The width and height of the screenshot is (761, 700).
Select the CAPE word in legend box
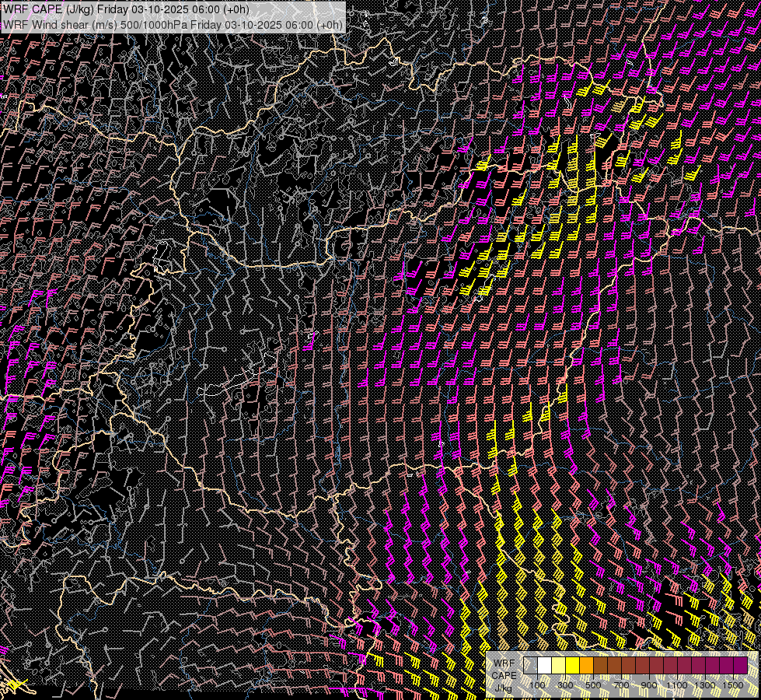pos(504,675)
